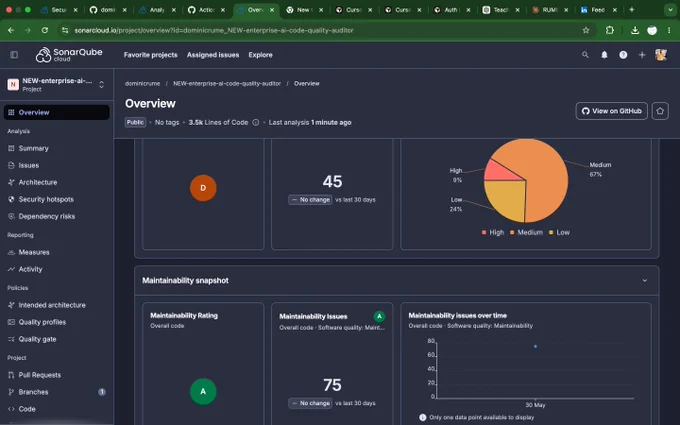Open browser downloads icon
The height and width of the screenshot is (425, 680).
634,30
